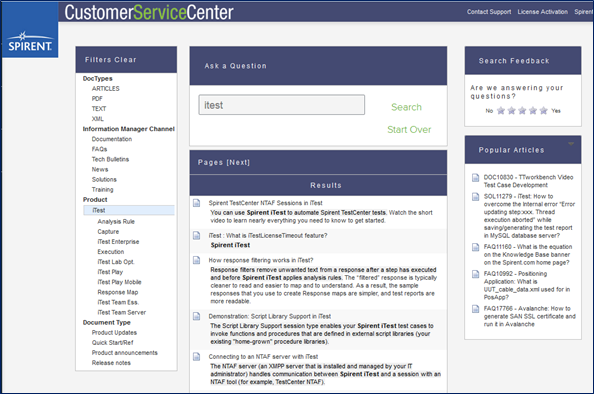Open document icon for Spirent TestCenter NTAF Sessions result

[x=197, y=203]
